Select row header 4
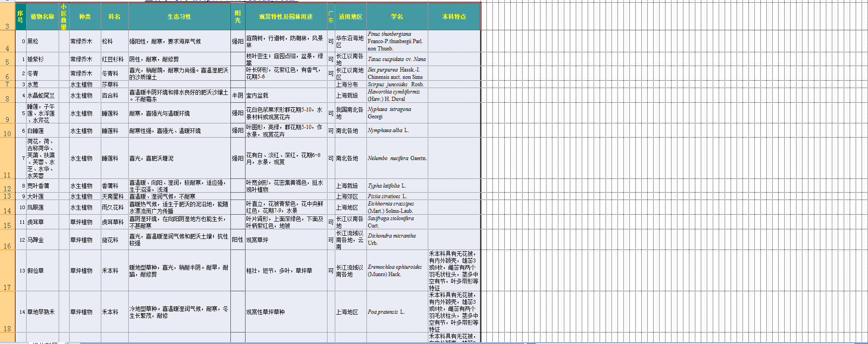 (x=7, y=41)
